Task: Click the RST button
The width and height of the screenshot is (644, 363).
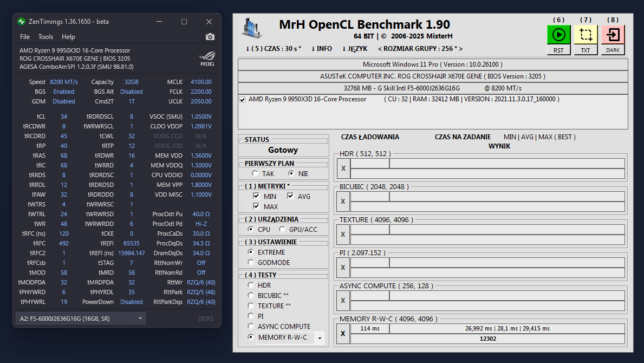Action: pos(558,50)
